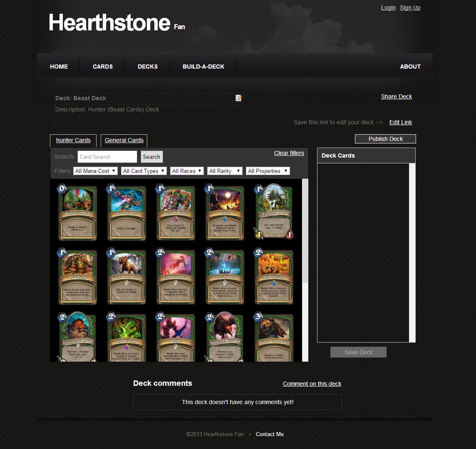Add the Hunter's Mark card

click(77, 212)
